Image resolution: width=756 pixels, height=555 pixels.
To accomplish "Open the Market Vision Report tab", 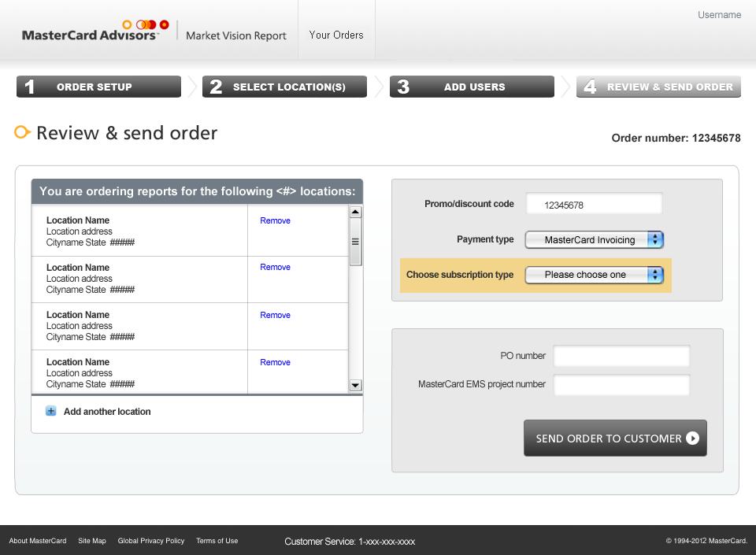I will point(236,35).
